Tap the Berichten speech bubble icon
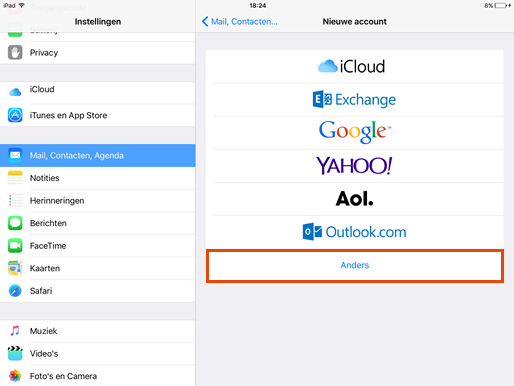The width and height of the screenshot is (514, 386). (x=15, y=223)
